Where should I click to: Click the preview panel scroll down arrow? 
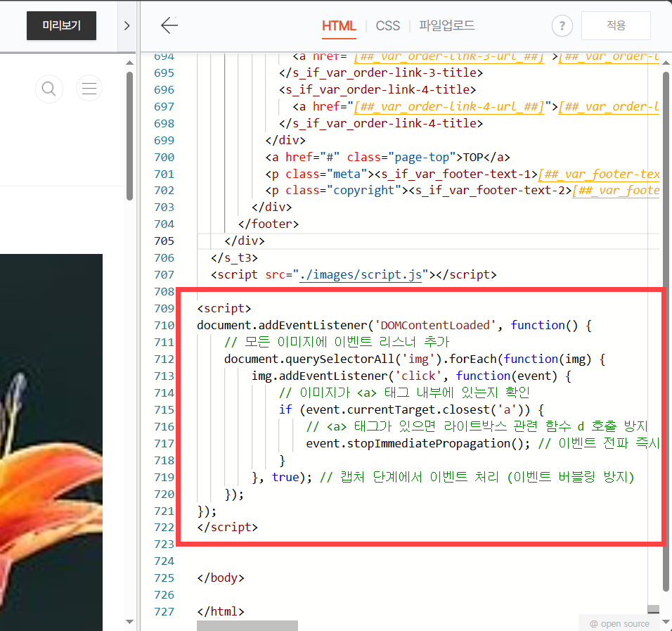point(129,622)
